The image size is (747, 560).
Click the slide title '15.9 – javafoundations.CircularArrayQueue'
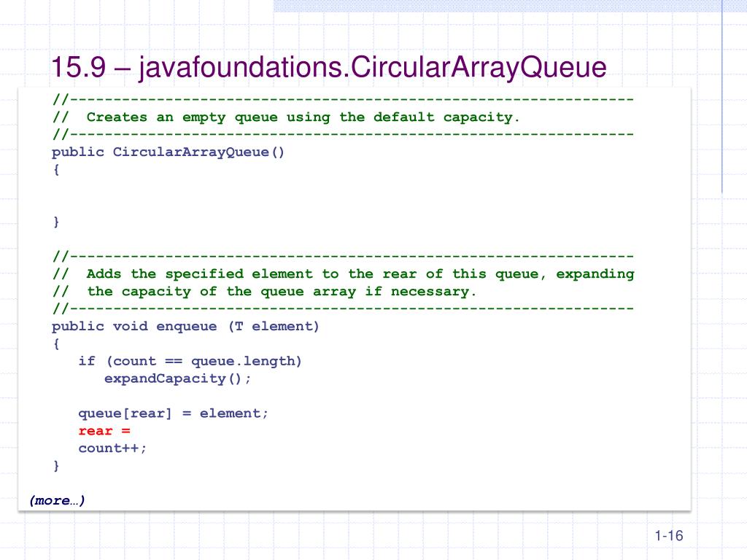pos(329,67)
